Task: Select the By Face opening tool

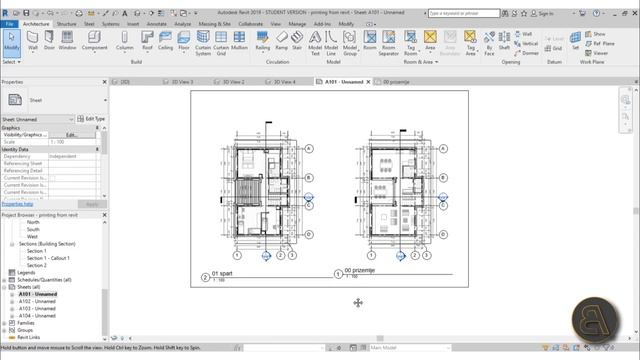Action: (489, 43)
